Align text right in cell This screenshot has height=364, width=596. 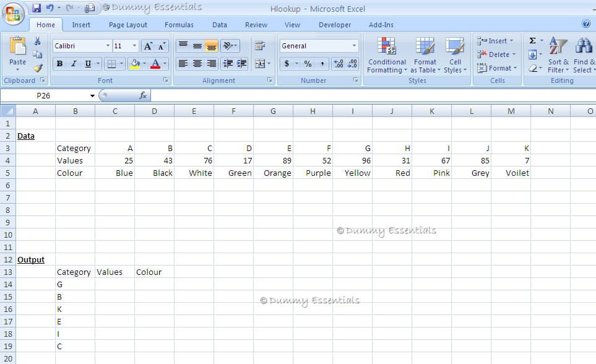[211, 64]
